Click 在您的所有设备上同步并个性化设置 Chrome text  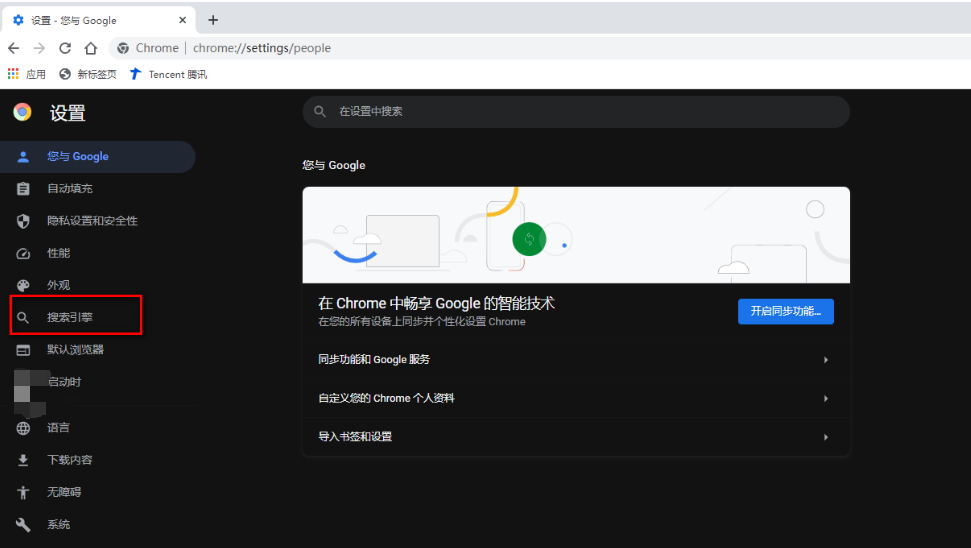point(422,322)
